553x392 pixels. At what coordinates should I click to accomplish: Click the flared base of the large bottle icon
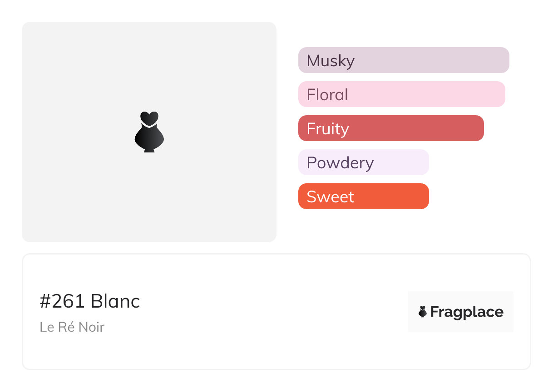point(149,149)
